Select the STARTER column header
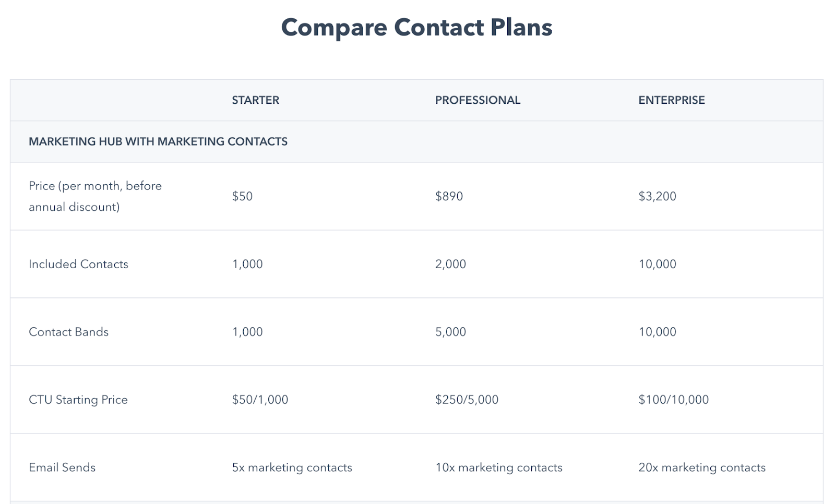 tap(256, 100)
